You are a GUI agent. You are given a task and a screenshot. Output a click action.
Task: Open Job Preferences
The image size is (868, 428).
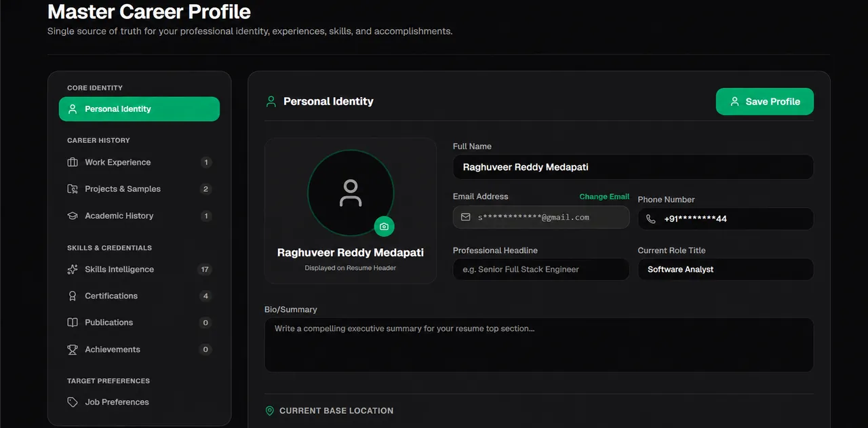point(139,402)
